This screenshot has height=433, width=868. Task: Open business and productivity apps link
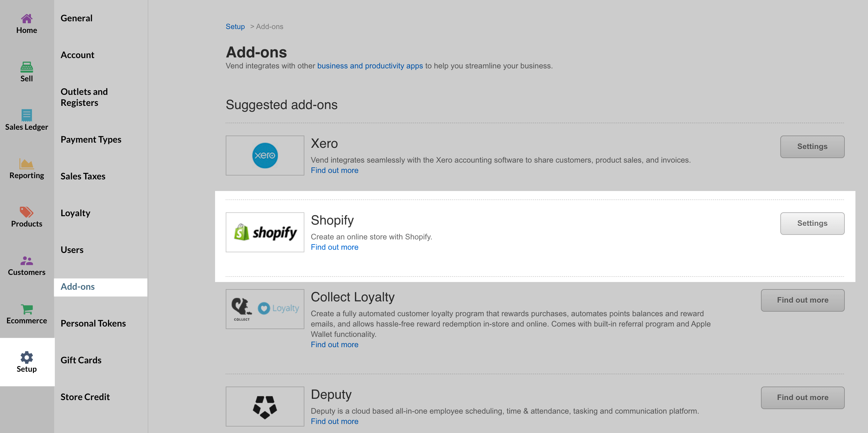[370, 66]
